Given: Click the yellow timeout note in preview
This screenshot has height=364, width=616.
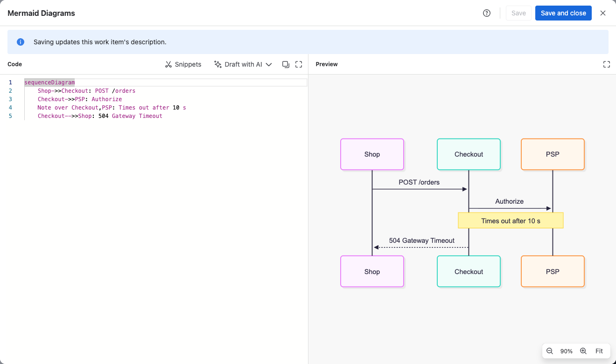Looking at the screenshot, I should [x=511, y=220].
